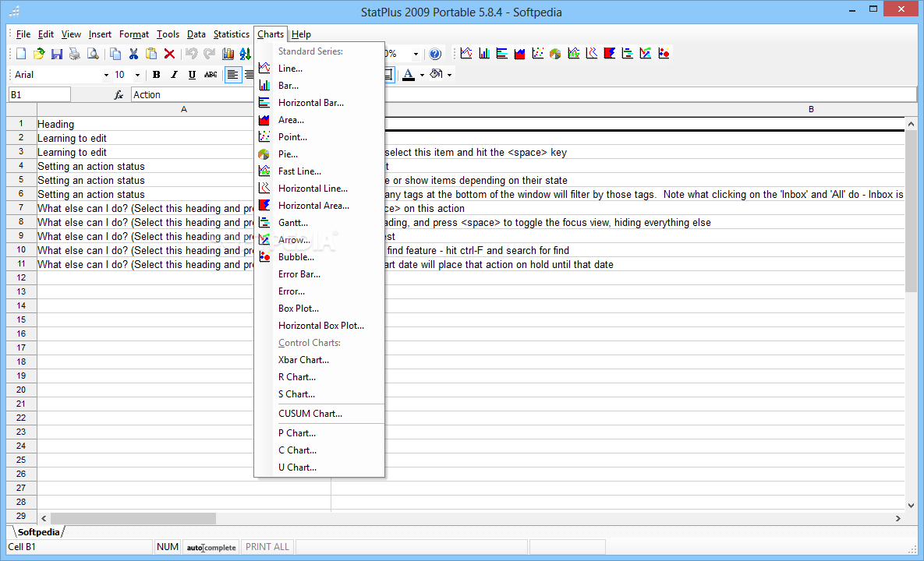Click the Bar chart icon in the chart toolbar
Viewport: 924px width, 561px height.
point(483,54)
